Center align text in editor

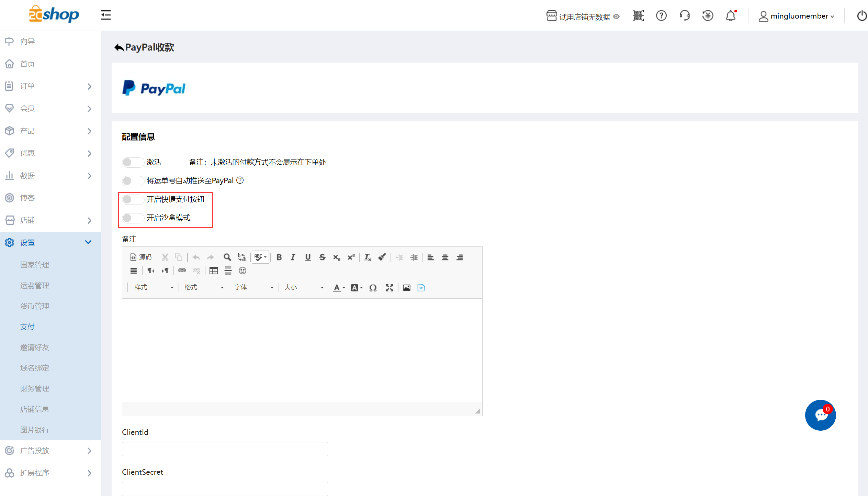[445, 257]
